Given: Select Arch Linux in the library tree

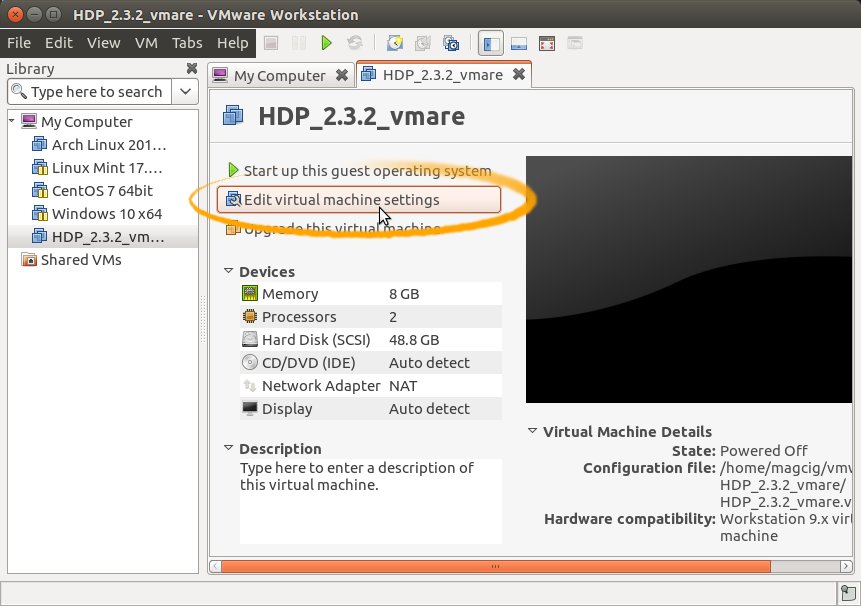Looking at the screenshot, I should [x=109, y=144].
